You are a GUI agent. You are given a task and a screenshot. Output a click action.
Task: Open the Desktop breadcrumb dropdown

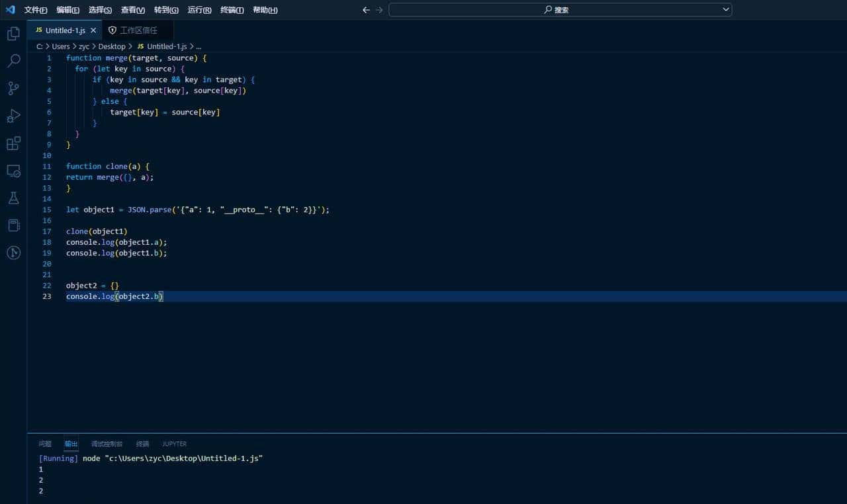(111, 46)
